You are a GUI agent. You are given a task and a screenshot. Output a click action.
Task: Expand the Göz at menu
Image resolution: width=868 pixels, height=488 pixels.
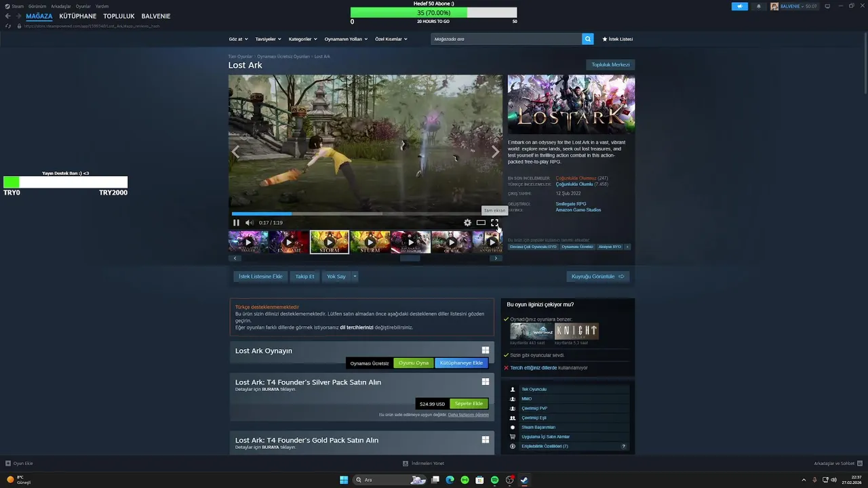(x=239, y=39)
